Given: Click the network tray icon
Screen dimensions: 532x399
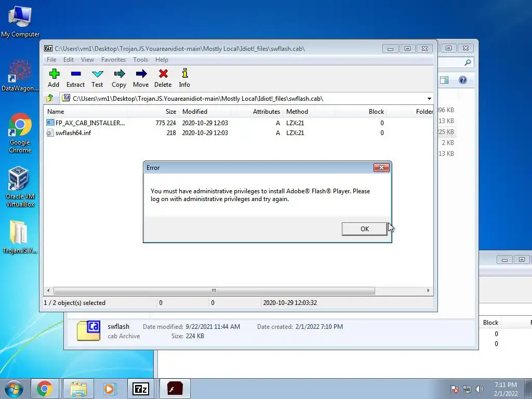Looking at the screenshot, I should (467, 389).
